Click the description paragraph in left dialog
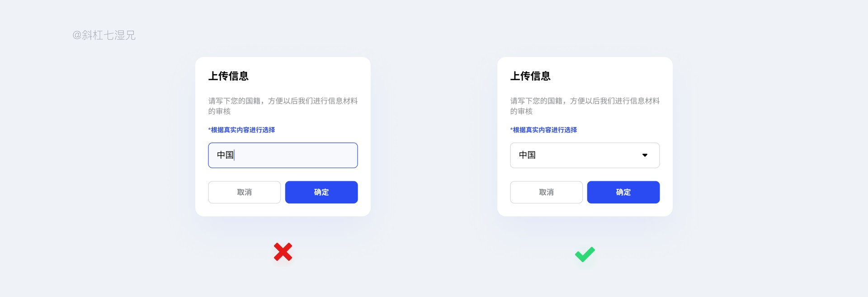868x297 pixels. click(x=283, y=106)
